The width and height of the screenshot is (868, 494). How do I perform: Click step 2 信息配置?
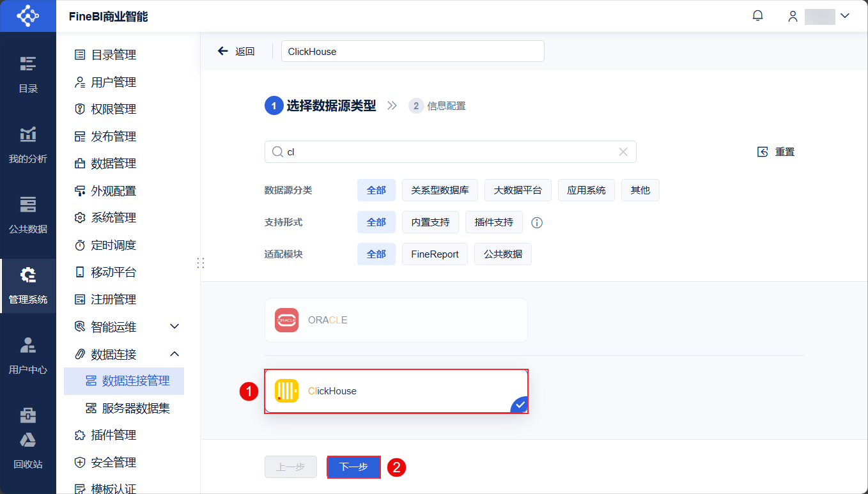click(437, 106)
